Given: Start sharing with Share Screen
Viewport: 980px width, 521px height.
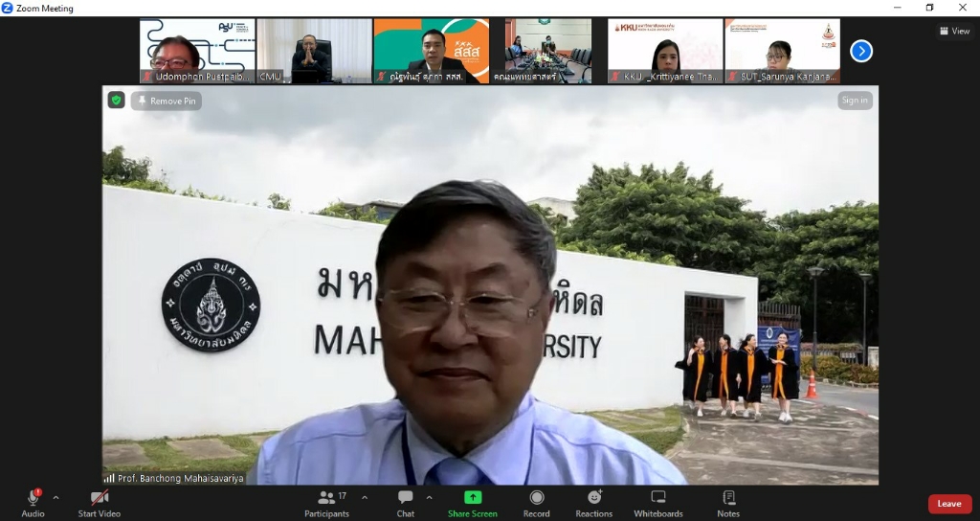Looking at the screenshot, I should 473,503.
